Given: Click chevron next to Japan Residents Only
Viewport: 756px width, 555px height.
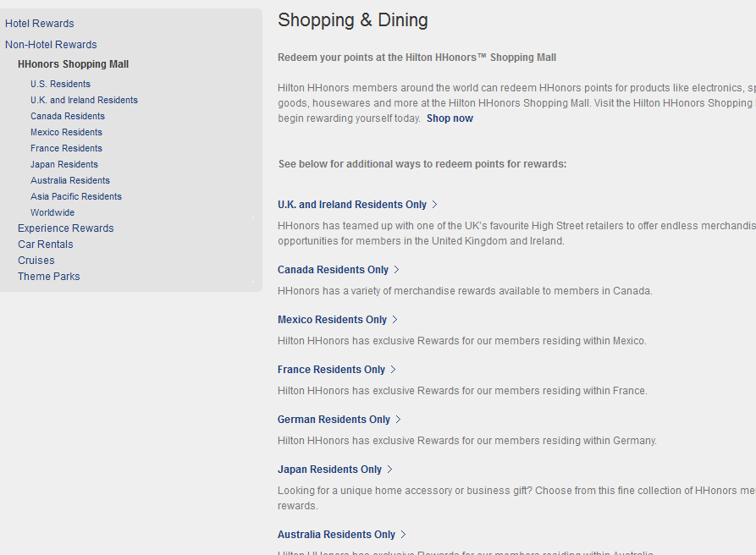Looking at the screenshot, I should pos(389,470).
